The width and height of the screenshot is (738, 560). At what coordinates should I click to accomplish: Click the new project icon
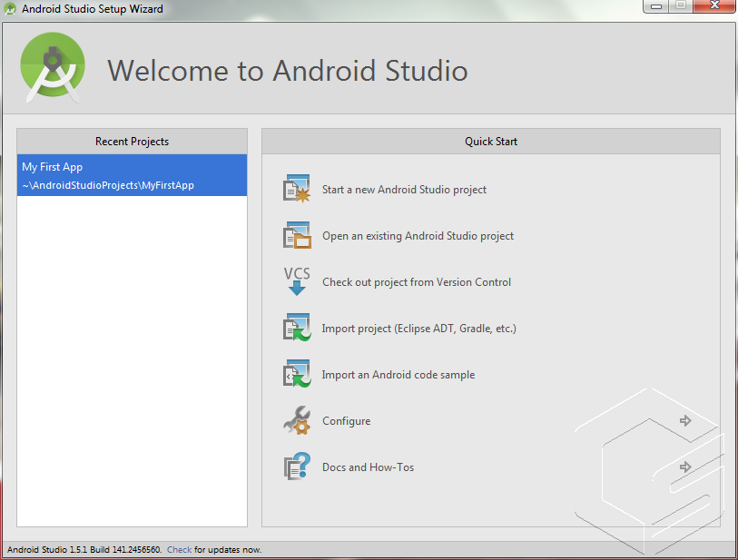coord(297,189)
